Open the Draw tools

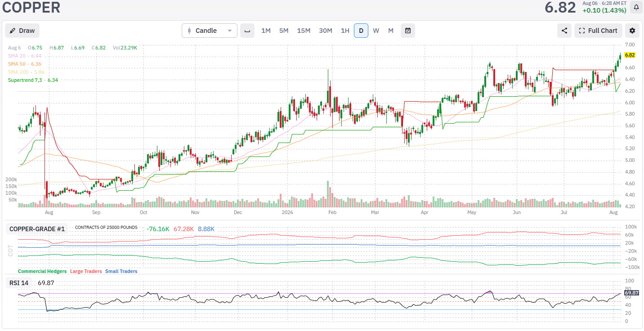point(22,31)
